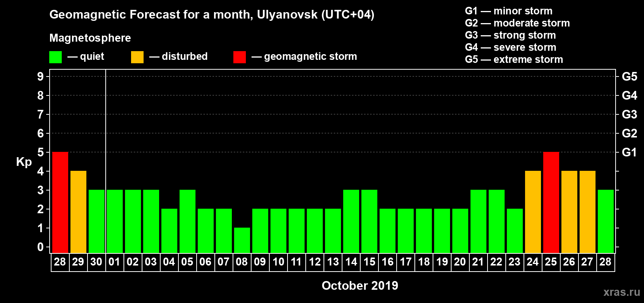Click the green quiet legend swatch
Image resolution: width=644 pixels, height=303 pixels.
(55, 57)
